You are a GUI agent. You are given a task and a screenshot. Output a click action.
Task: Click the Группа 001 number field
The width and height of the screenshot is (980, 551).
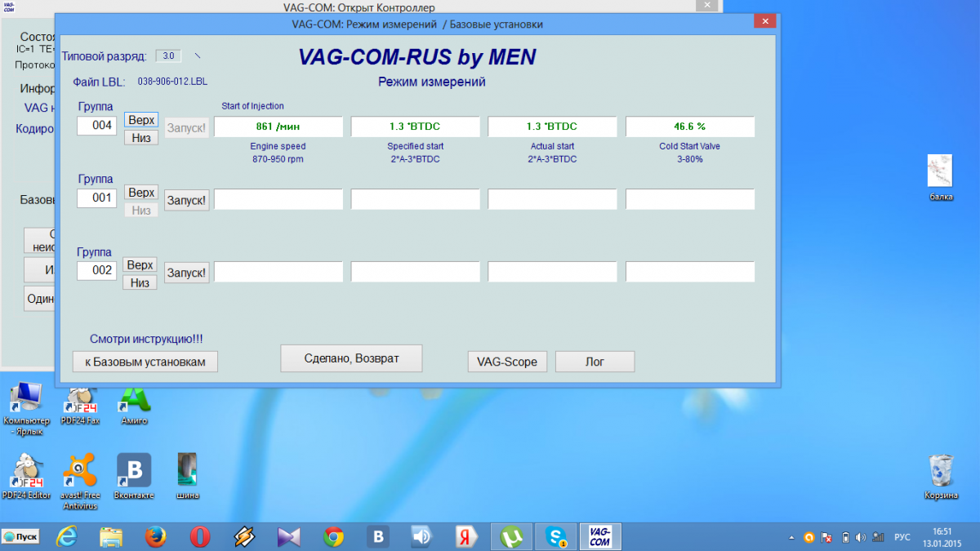tap(97, 198)
